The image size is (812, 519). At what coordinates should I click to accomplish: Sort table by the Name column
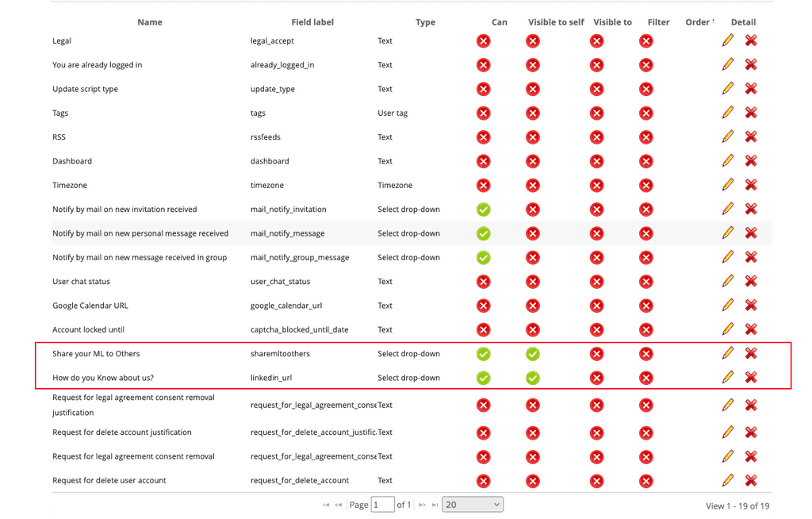coord(150,21)
